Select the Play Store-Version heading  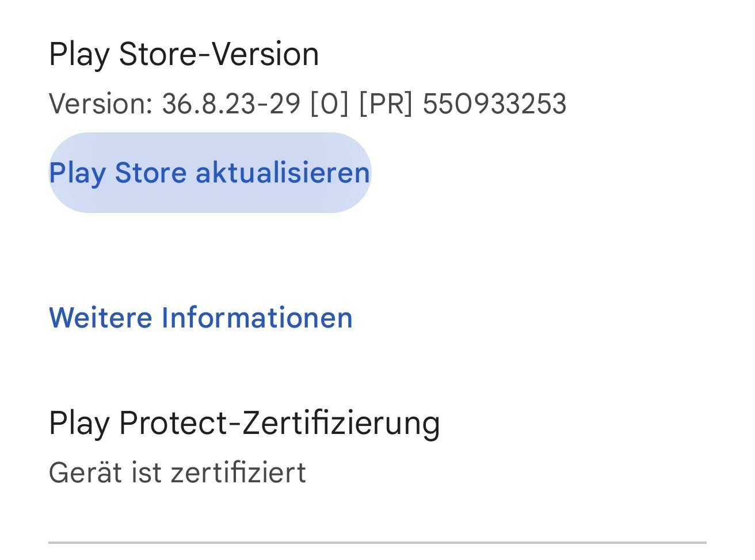pos(184,55)
